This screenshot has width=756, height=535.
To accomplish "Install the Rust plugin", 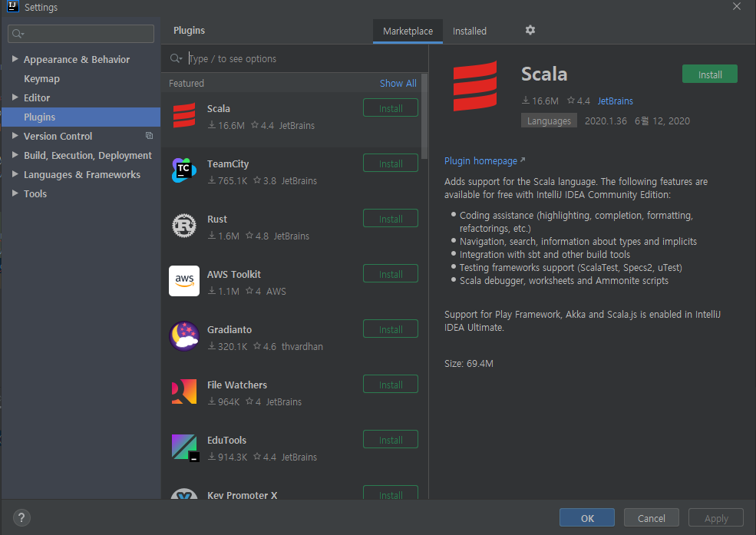I will click(x=391, y=218).
